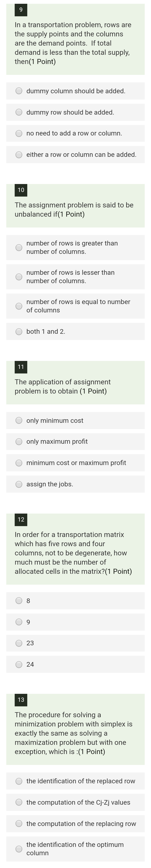Image resolution: width=151 pixels, height=868 pixels.
Task: Select answer "8" for question 12
Action: [x=19, y=601]
